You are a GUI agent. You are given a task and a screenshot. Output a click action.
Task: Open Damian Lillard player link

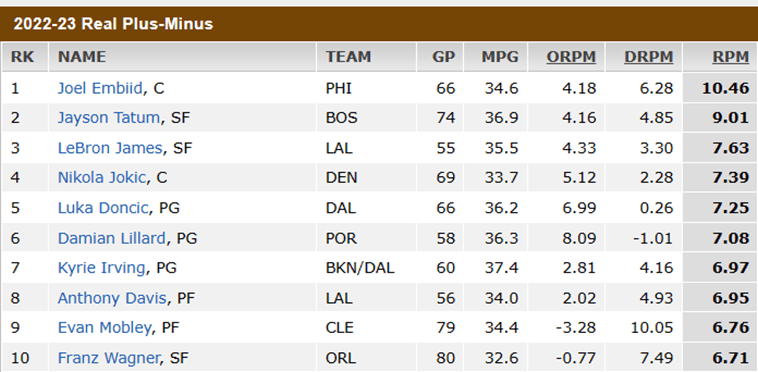pos(112,238)
